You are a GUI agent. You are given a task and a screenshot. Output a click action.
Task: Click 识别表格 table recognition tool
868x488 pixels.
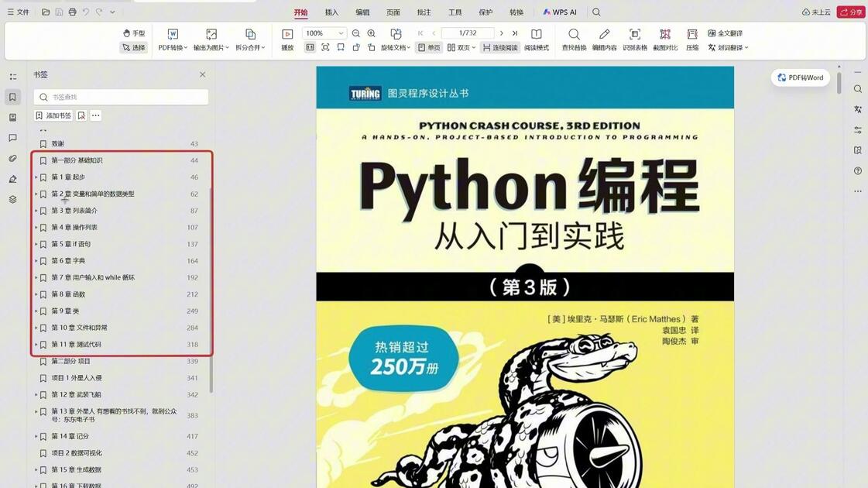[x=635, y=40]
